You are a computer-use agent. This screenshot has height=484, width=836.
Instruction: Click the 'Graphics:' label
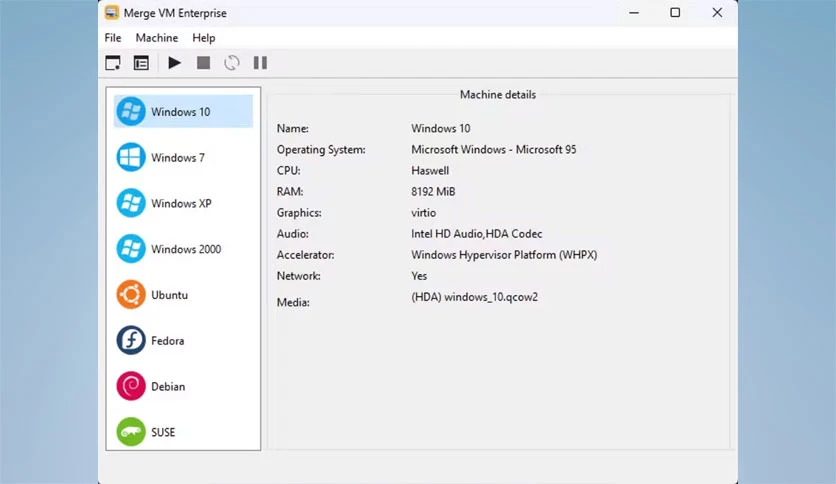pos(299,213)
